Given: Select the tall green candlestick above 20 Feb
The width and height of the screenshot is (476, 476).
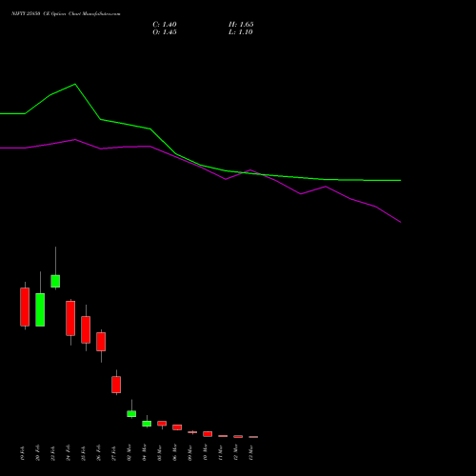Looking at the screenshot, I should 40,309.
